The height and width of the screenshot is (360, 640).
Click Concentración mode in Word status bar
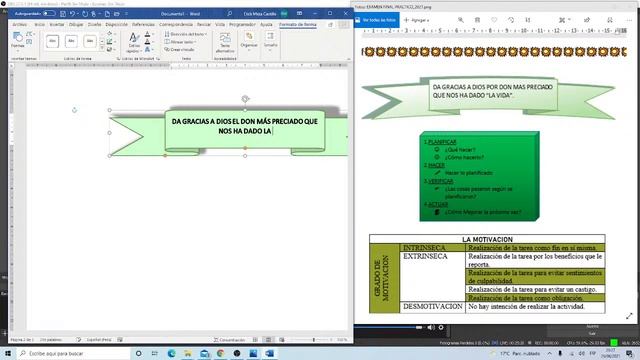tap(229, 340)
